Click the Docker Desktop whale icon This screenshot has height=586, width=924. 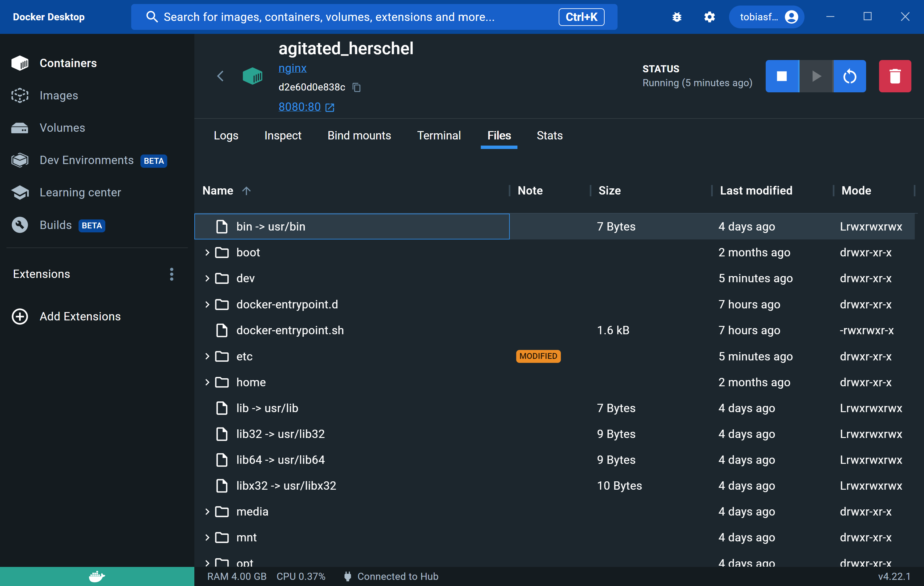coord(97,576)
